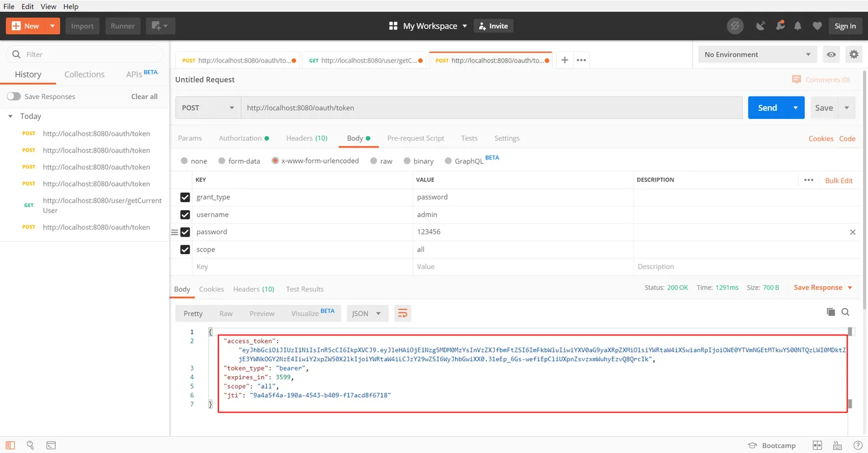The width and height of the screenshot is (868, 453).
Task: Click the sync offline status icon
Action: 735,26
